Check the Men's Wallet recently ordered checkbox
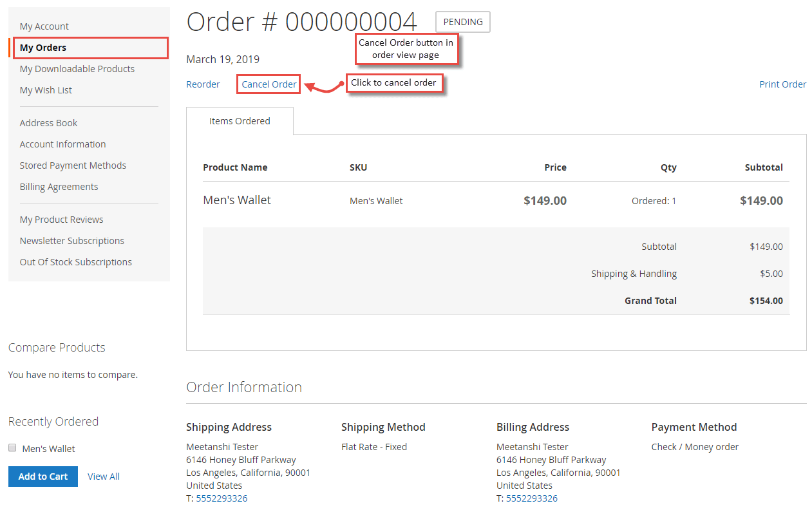The width and height of the screenshot is (812, 510). [12, 448]
